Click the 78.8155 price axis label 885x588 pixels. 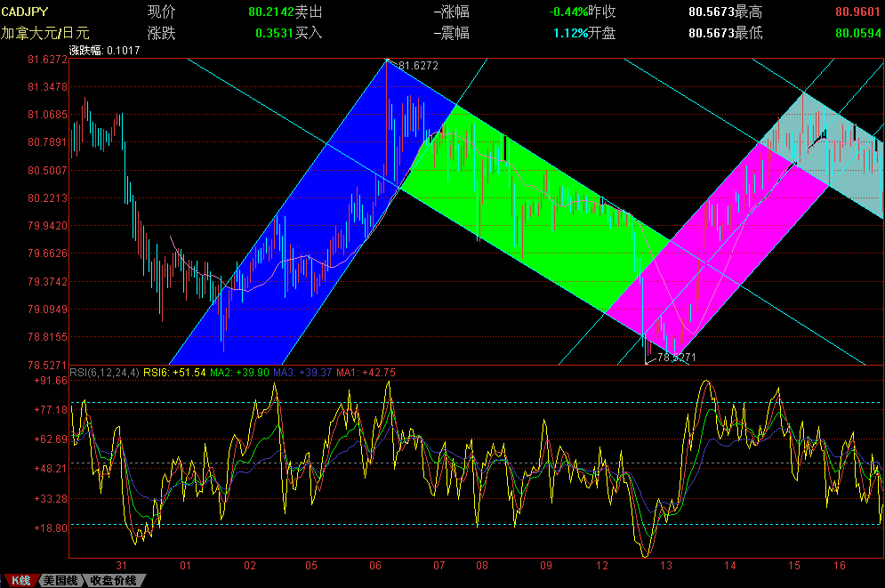47,337
